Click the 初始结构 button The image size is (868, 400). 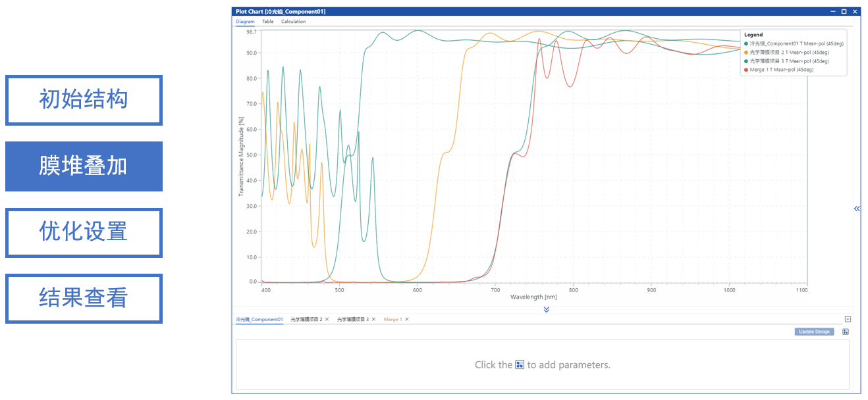pos(84,100)
